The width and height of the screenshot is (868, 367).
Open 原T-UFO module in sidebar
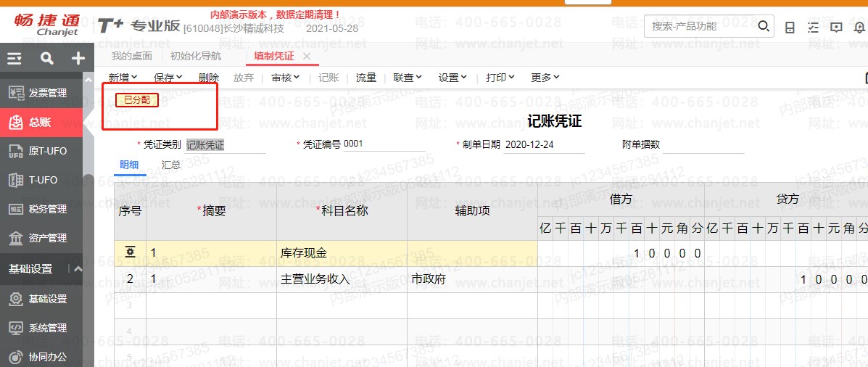tap(41, 151)
